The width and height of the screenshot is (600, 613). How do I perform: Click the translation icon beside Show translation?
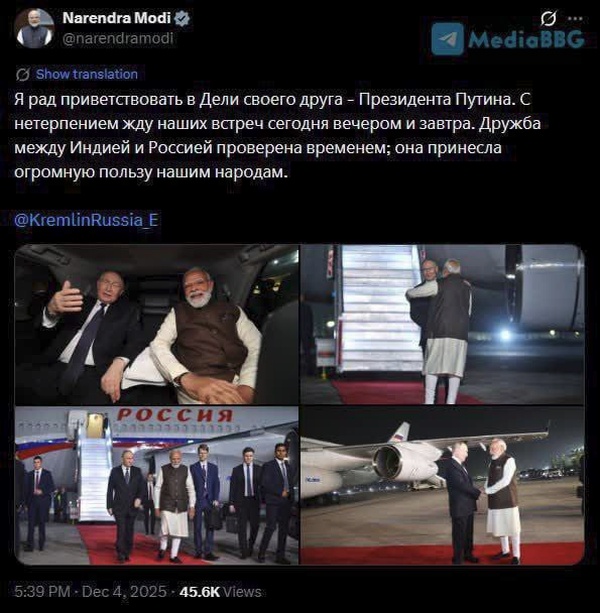point(23,74)
